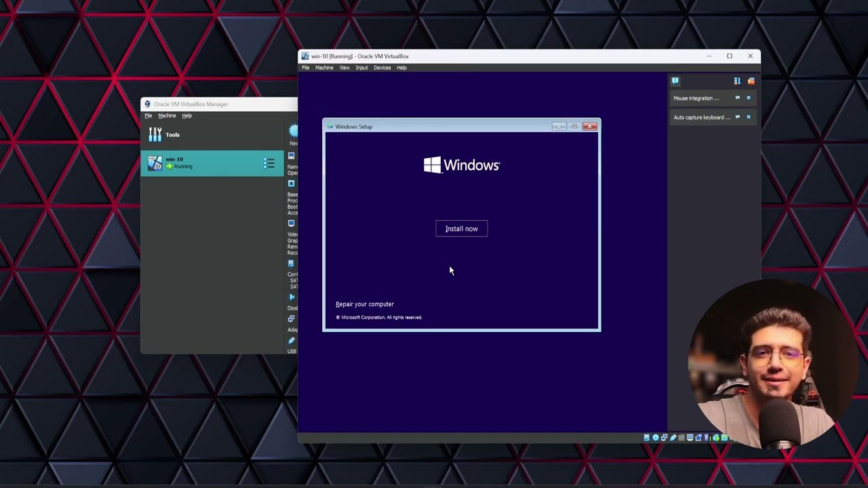Click the Auto capture keyboard notification text
The height and width of the screenshot is (488, 868).
point(702,117)
